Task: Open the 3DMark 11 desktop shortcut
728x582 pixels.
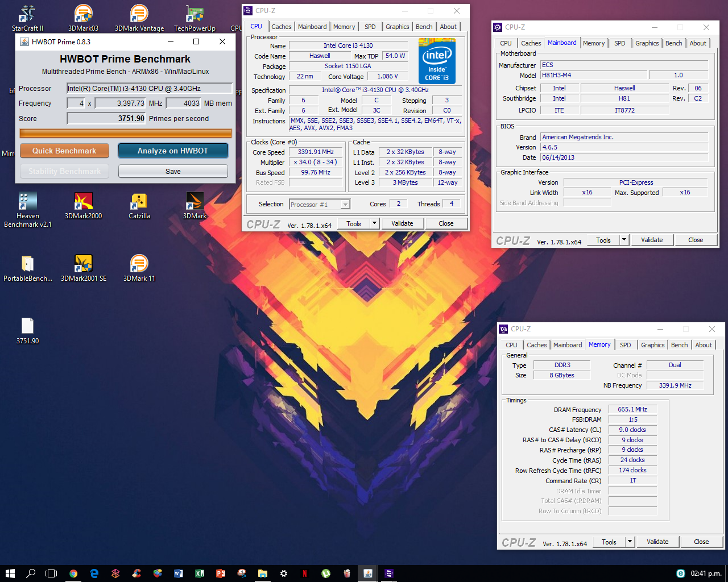Action: [x=139, y=268]
